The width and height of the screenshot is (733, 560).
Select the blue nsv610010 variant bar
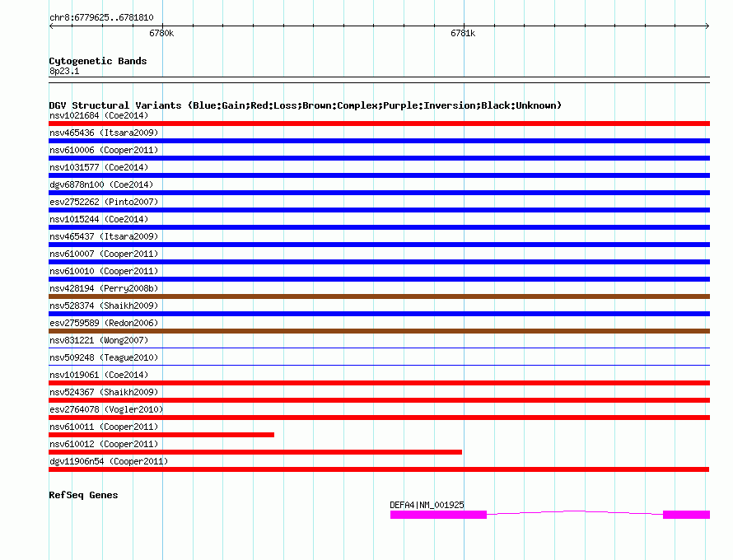click(379, 279)
